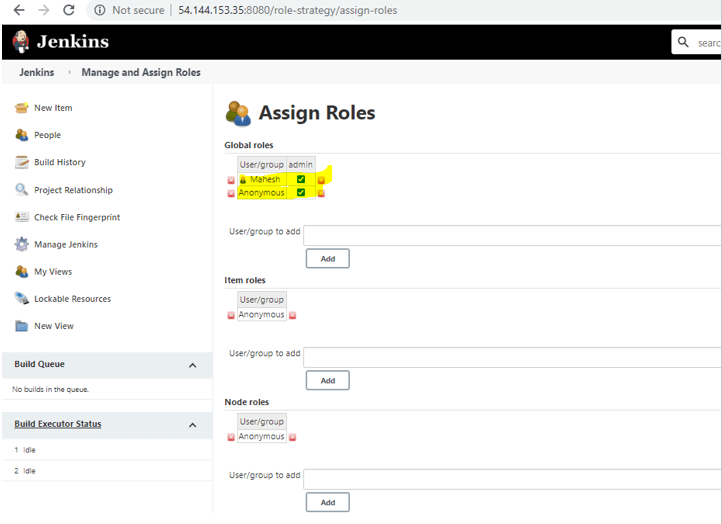Click Anonymous cell in Global roles
The image size is (722, 524).
click(x=262, y=192)
